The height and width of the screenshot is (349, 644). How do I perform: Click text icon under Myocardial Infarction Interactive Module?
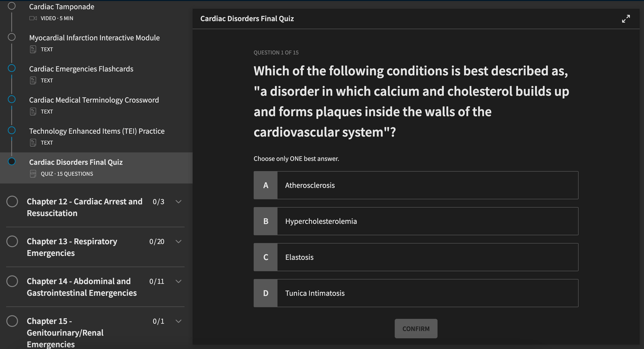pyautogui.click(x=33, y=49)
